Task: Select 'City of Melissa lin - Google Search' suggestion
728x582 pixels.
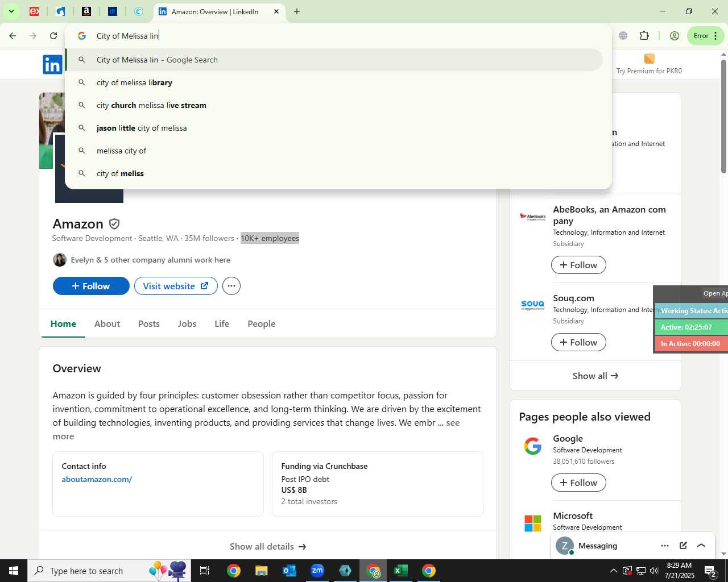Action: (334, 60)
